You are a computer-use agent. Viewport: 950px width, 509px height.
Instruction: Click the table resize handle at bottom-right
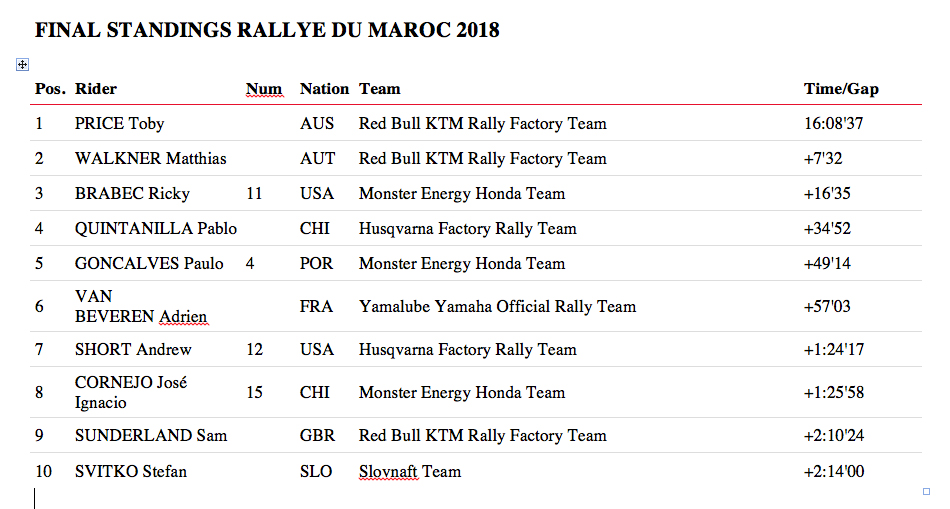[x=926, y=491]
